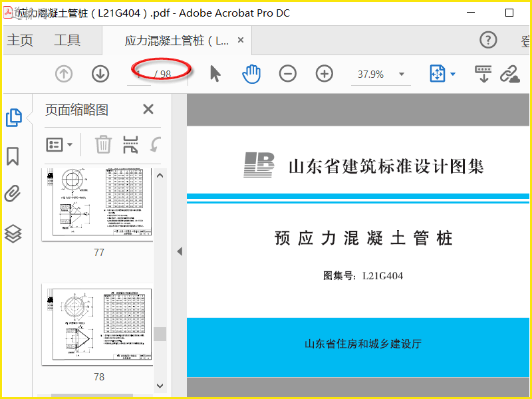
Task: Select page 77 thumbnail
Action: coord(97,205)
